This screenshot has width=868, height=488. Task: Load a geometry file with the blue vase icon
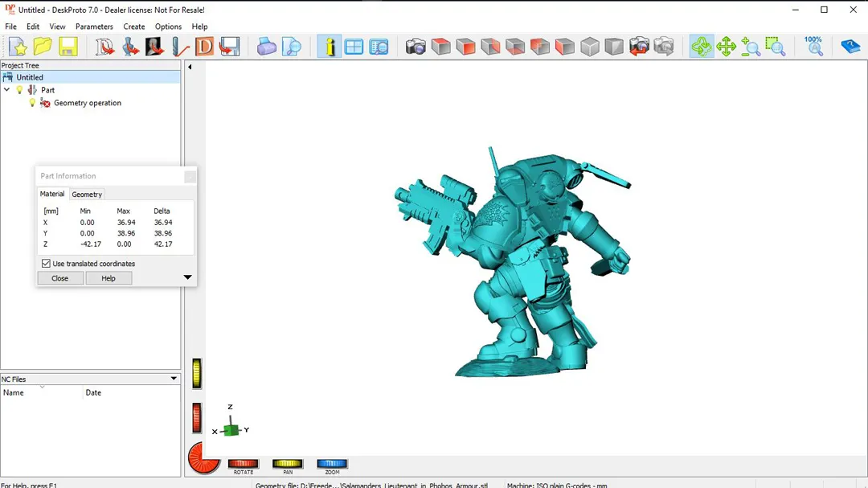(x=130, y=47)
